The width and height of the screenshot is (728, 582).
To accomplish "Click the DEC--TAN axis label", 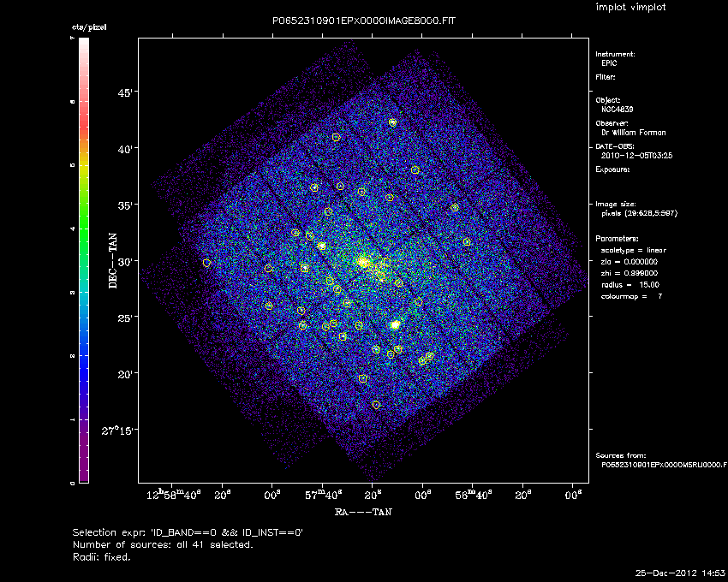I will pos(113,261).
